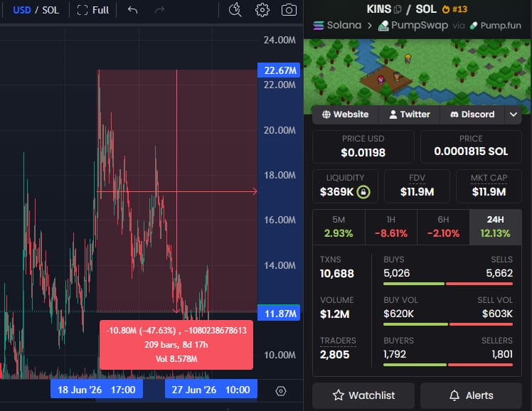Select the 5M timeframe tab
Screen dimensions: 532x411
pos(339,227)
